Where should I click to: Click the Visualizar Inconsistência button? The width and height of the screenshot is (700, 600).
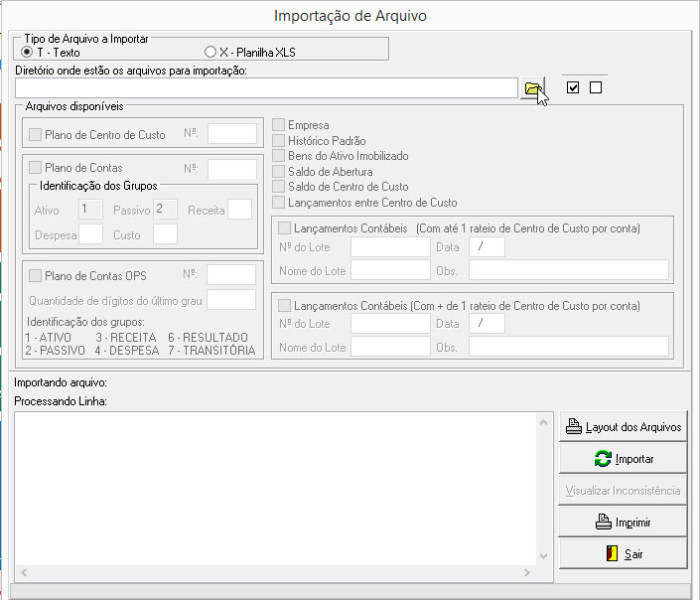point(623,490)
